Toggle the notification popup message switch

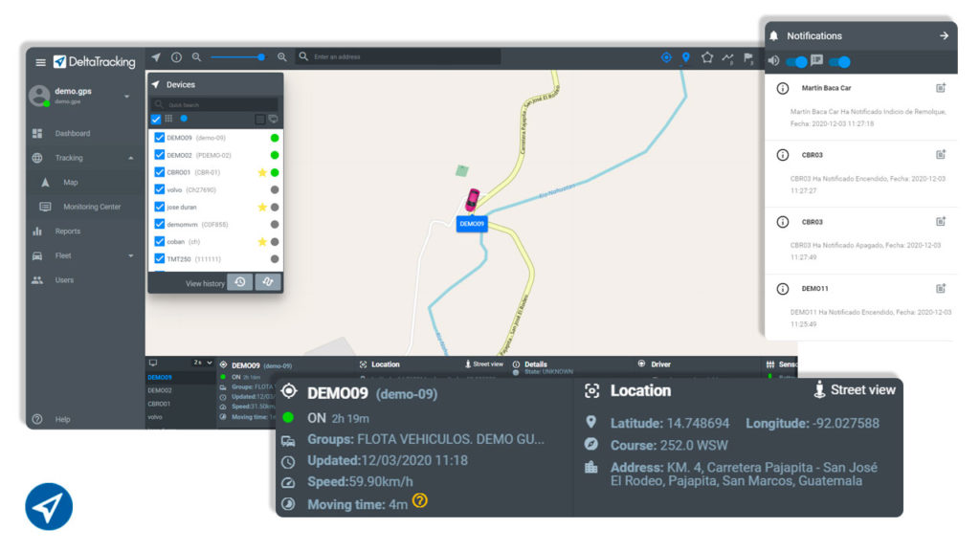pyautogui.click(x=839, y=62)
